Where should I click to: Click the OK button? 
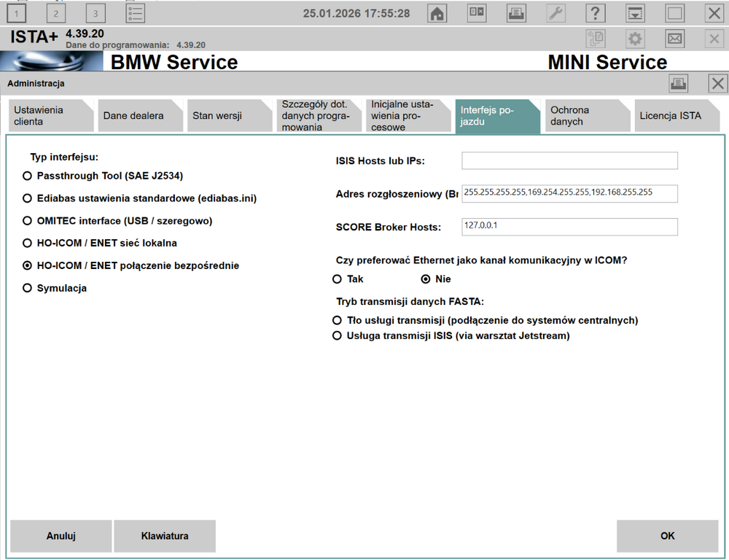click(667, 536)
